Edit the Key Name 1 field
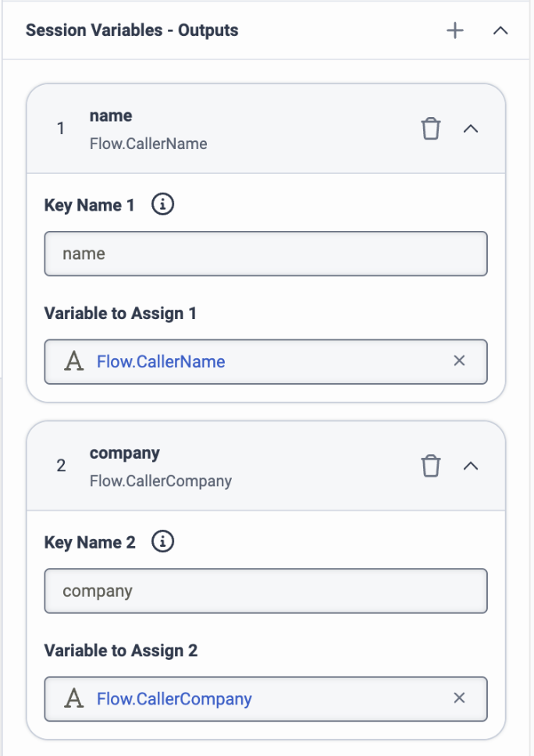The width and height of the screenshot is (534, 756). tap(265, 254)
